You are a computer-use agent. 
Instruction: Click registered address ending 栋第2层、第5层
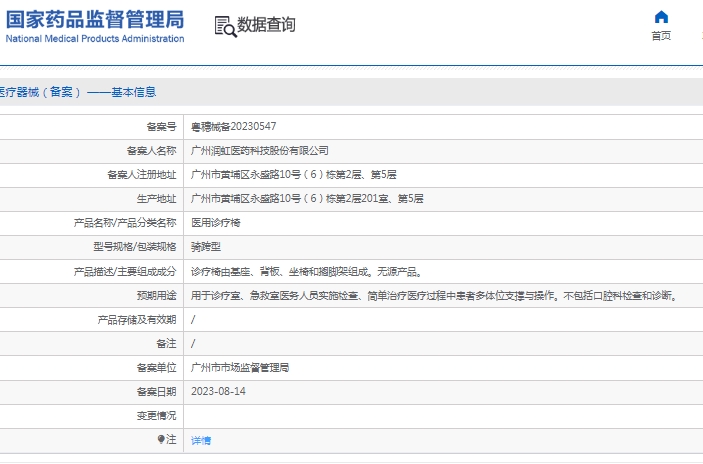[x=294, y=174]
